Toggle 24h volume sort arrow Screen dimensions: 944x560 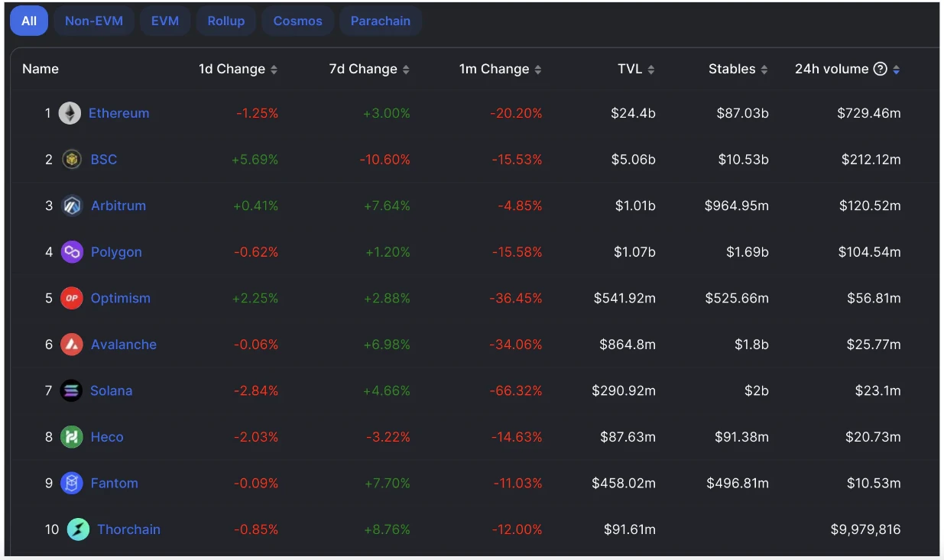pos(896,70)
